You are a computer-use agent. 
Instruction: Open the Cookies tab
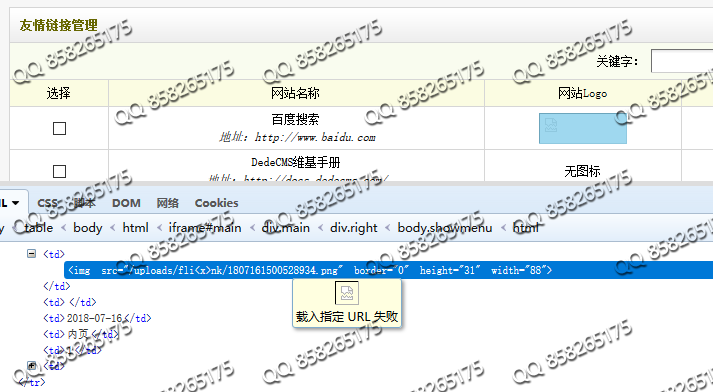click(x=216, y=203)
